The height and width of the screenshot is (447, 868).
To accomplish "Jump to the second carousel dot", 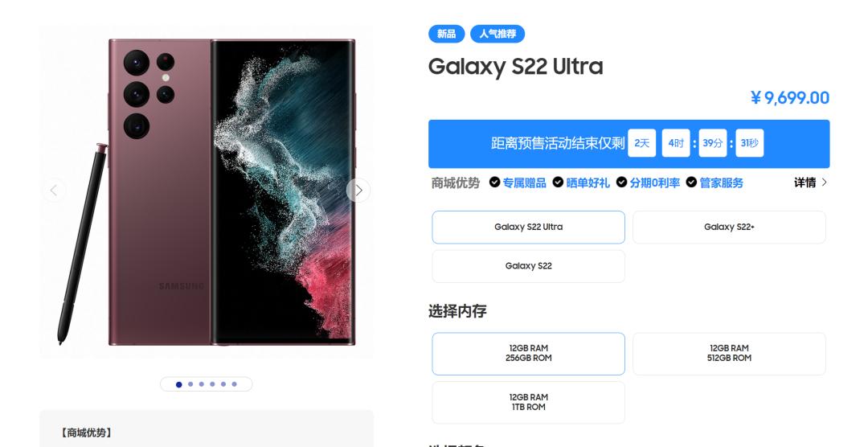I will tap(190, 383).
